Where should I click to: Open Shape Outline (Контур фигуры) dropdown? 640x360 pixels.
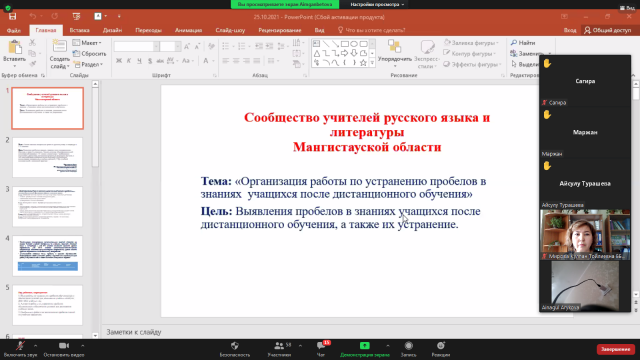(x=470, y=53)
